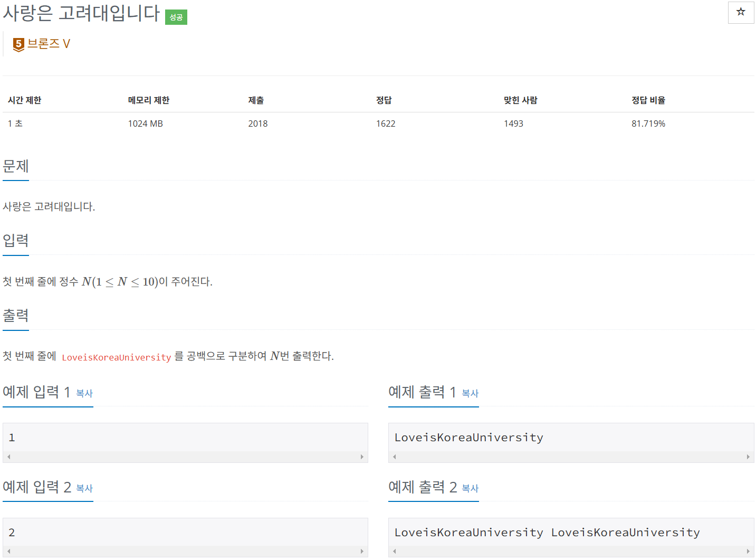The height and width of the screenshot is (560, 756).
Task: Click the submissions count 2018
Action: [258, 124]
